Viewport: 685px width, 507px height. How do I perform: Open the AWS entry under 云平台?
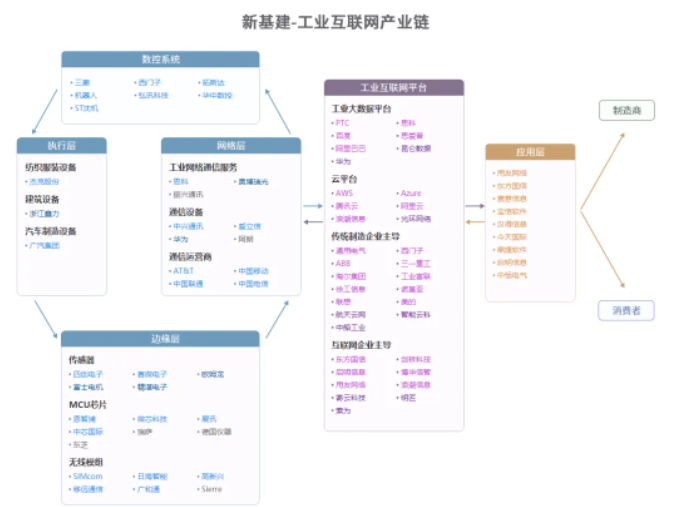click(x=344, y=193)
